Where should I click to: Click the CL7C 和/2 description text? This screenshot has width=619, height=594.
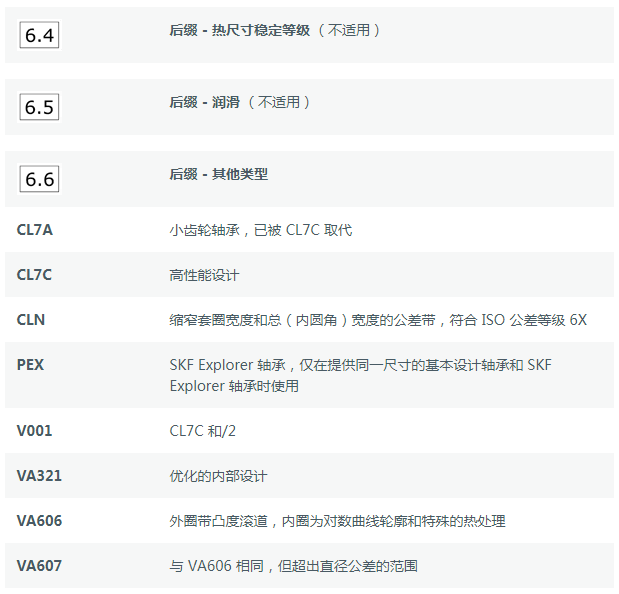coord(203,431)
